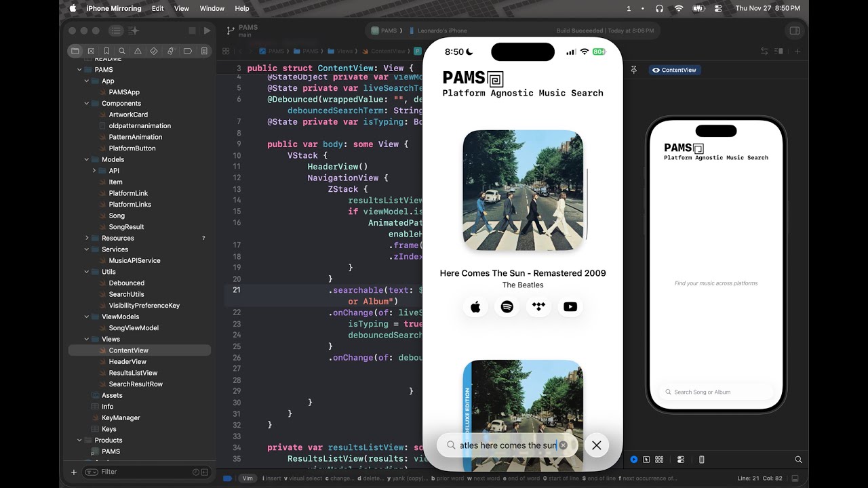
Task: Collapse the App group
Action: point(87,81)
